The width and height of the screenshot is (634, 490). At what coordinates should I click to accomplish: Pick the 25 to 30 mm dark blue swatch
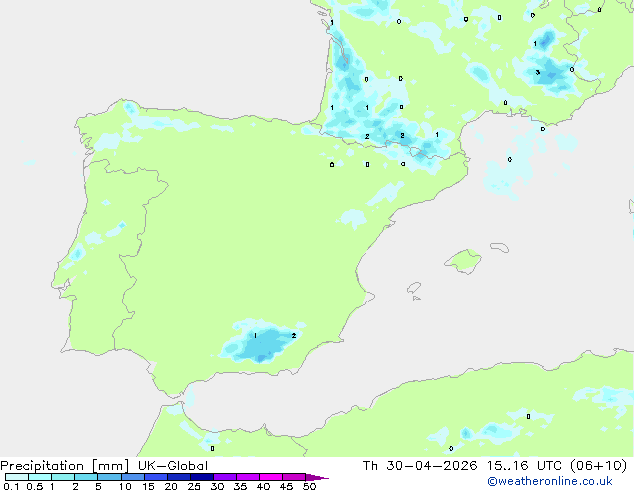tap(202, 477)
